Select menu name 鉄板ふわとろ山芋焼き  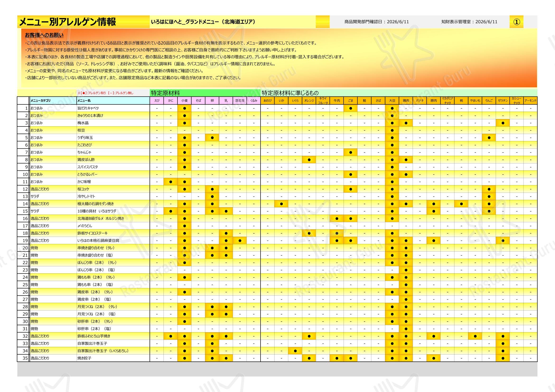94,336
